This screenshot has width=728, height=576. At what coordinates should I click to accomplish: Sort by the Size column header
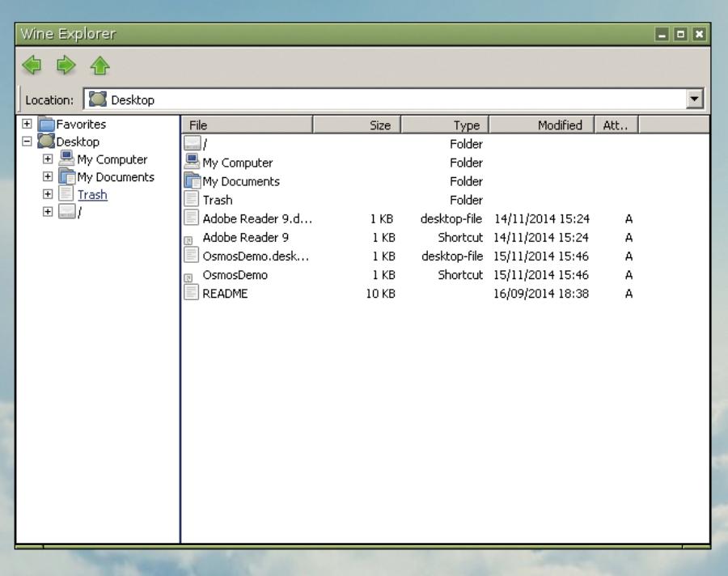357,125
